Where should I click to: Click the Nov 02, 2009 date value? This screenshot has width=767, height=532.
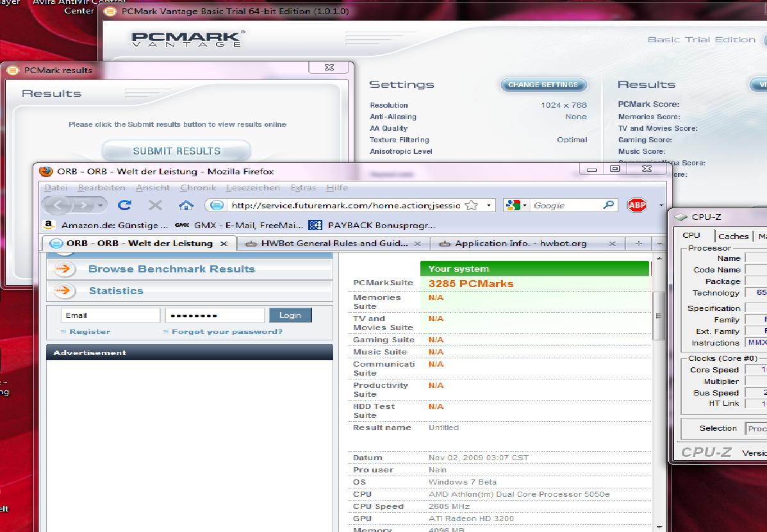pyautogui.click(x=479, y=458)
